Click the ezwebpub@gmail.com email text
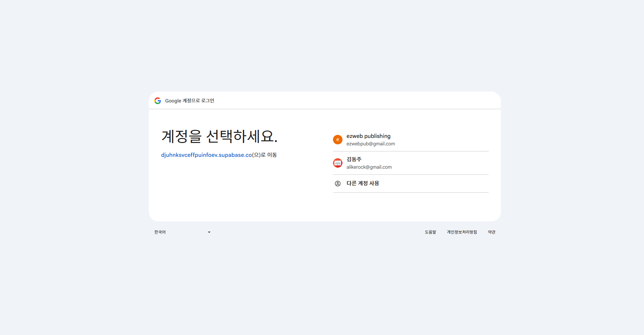This screenshot has height=335, width=644. pyautogui.click(x=371, y=144)
